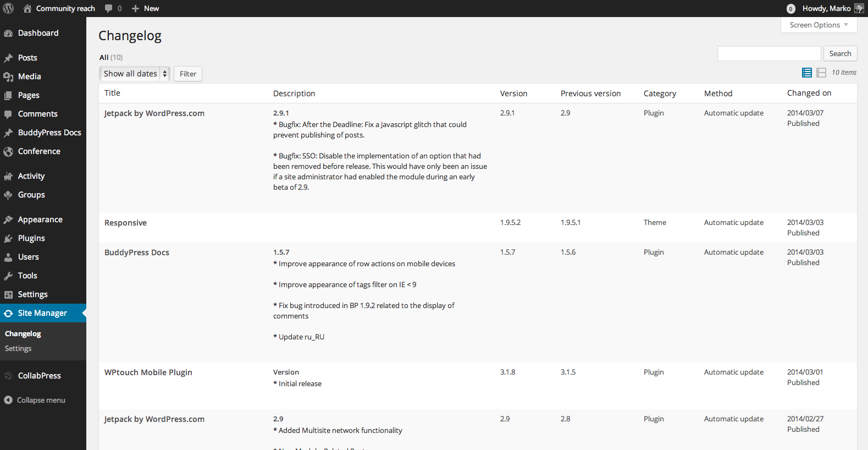Click the Dashboard gauge icon
The height and width of the screenshot is (450, 868).
tap(8, 33)
